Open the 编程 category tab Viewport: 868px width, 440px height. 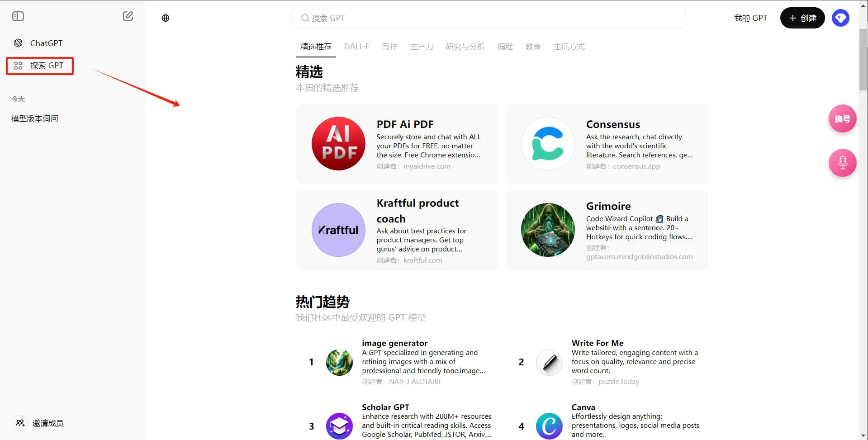coord(505,47)
